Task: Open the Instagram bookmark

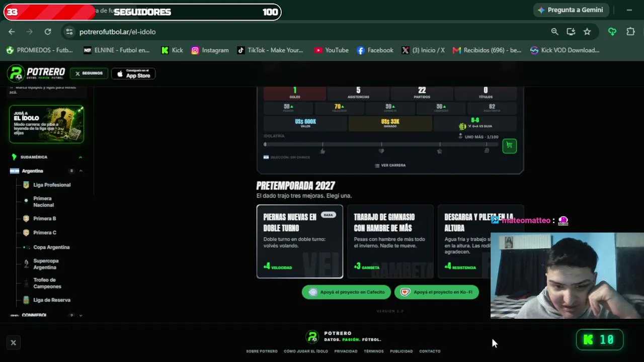Action: (x=210, y=50)
